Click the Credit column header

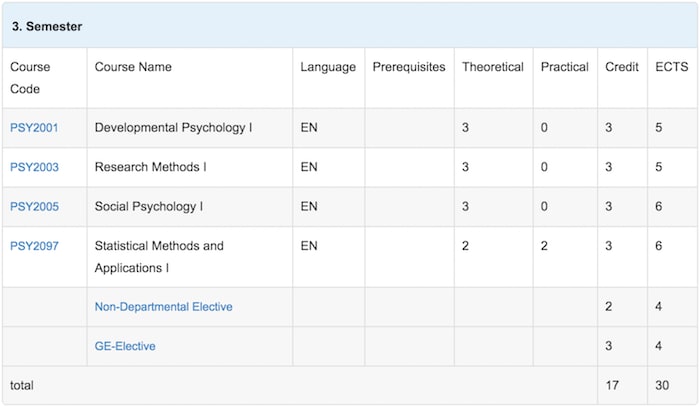click(x=622, y=67)
